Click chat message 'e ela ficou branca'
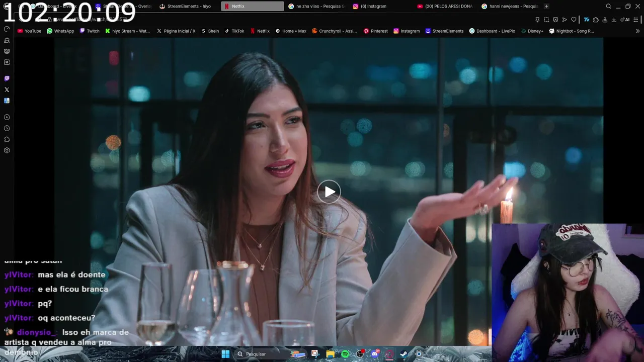This screenshot has height=362, width=644. (73, 289)
